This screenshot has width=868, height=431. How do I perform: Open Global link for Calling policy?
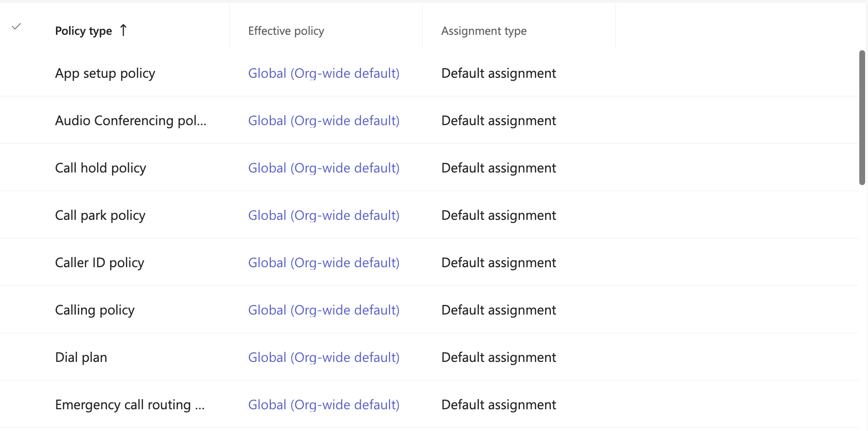tap(323, 310)
